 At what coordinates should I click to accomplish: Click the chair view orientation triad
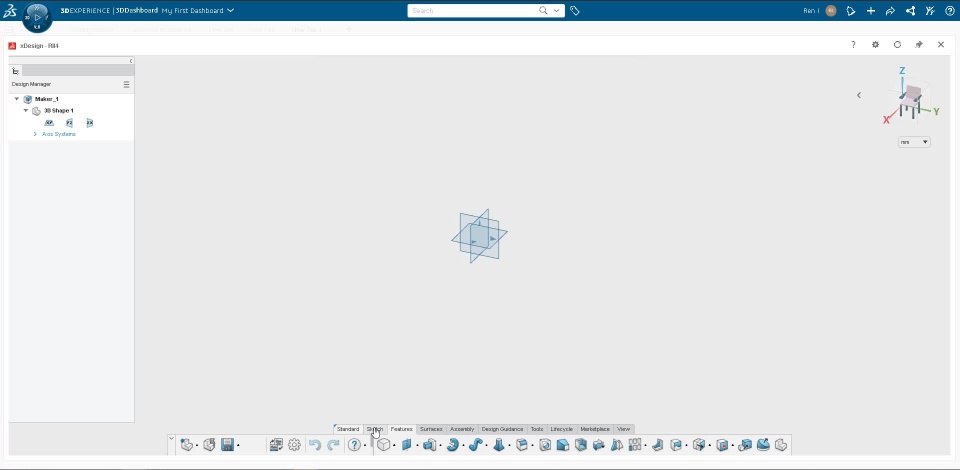pos(911,97)
